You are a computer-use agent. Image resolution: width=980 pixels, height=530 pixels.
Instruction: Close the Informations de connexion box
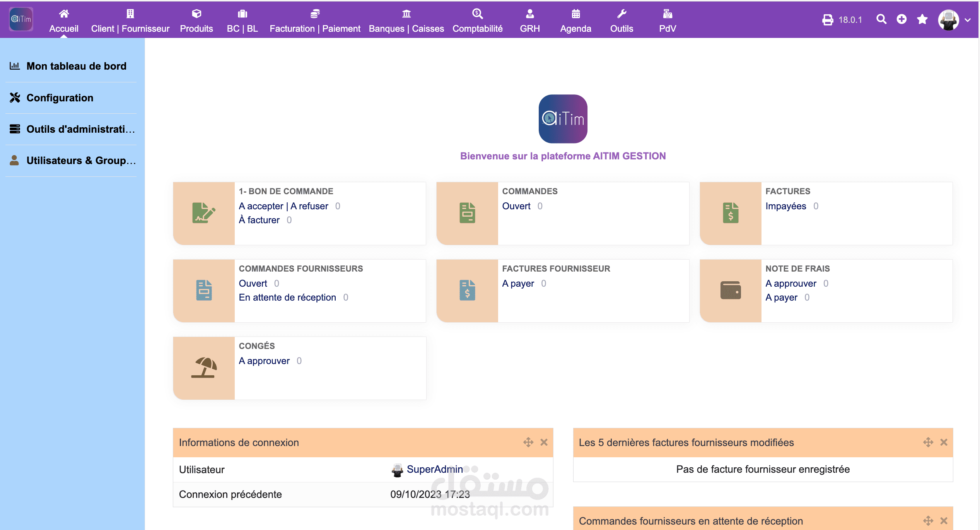(544, 442)
